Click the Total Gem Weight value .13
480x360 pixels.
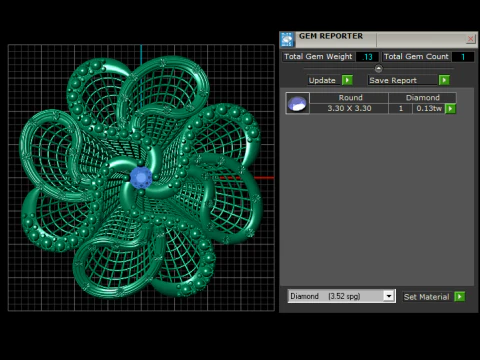(x=367, y=57)
